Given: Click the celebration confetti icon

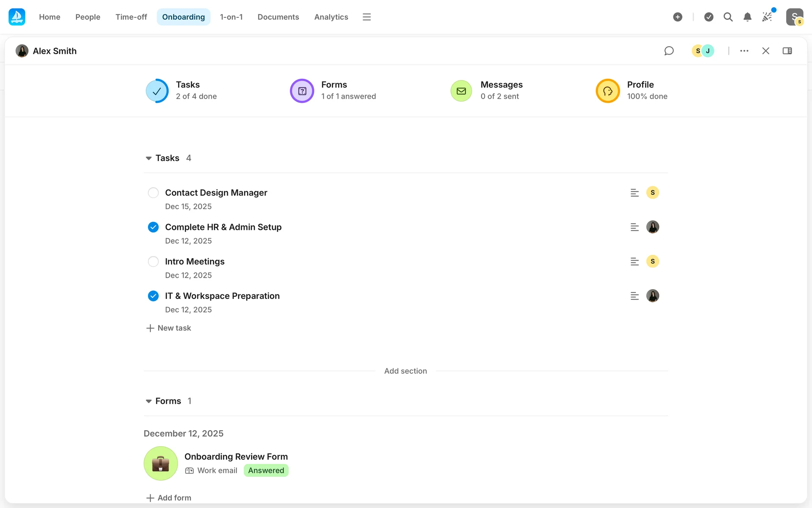Looking at the screenshot, I should pos(767,17).
